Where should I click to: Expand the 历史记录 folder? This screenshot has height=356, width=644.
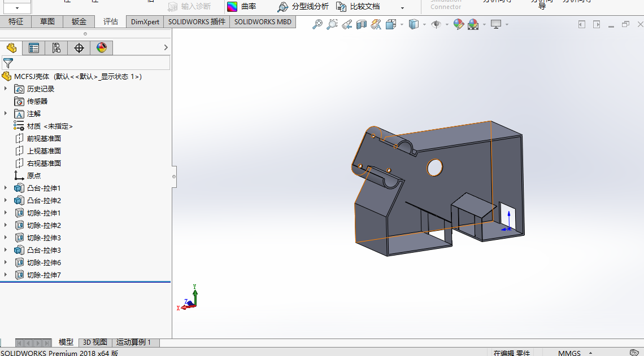5,89
